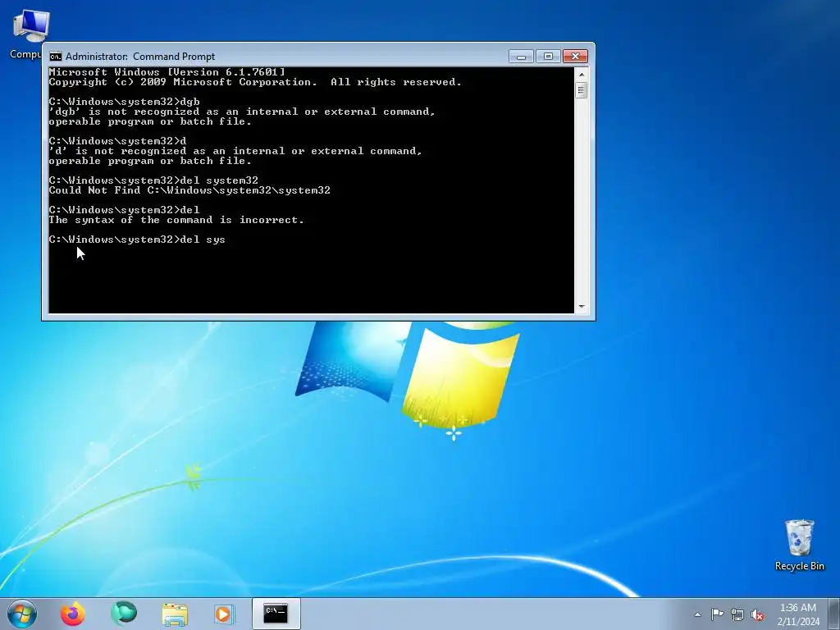The image size is (840, 630).
Task: Click the 'Administrator: Command Prompt' title text
Action: [x=140, y=57]
